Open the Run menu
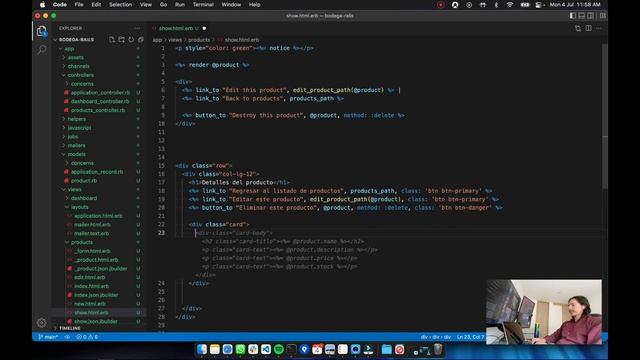 tap(180, 5)
